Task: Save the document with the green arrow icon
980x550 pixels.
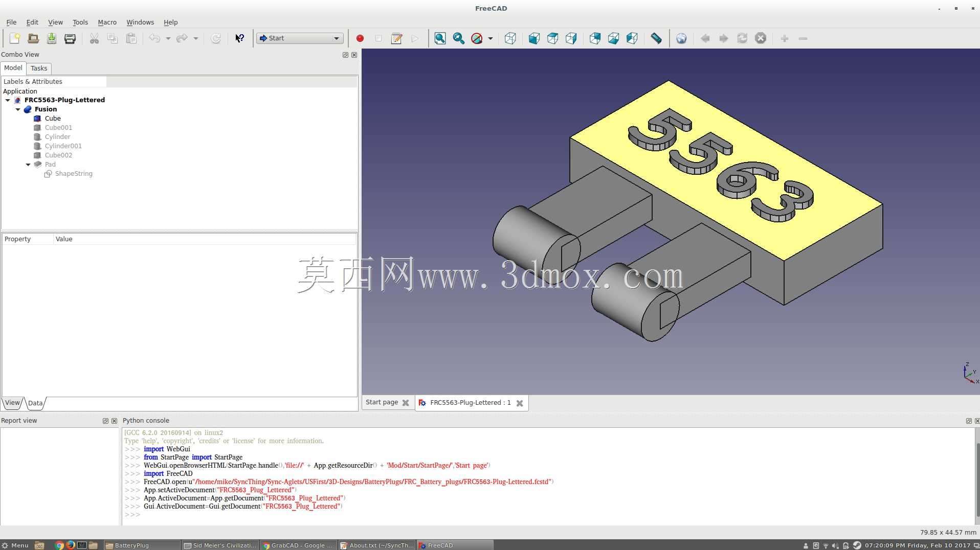Action: point(52,38)
